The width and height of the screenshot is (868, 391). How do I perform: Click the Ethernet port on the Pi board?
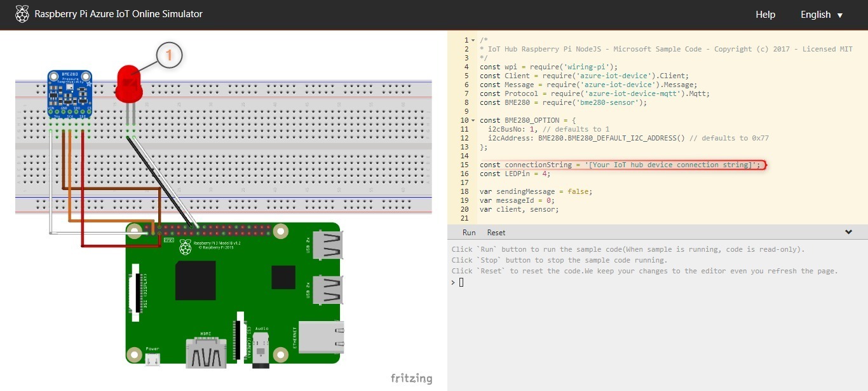coord(322,337)
